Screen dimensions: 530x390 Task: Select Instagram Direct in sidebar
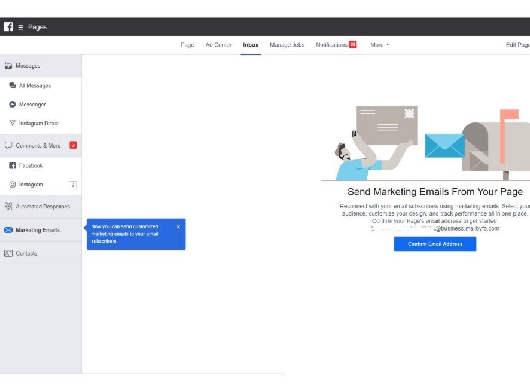[x=41, y=123]
